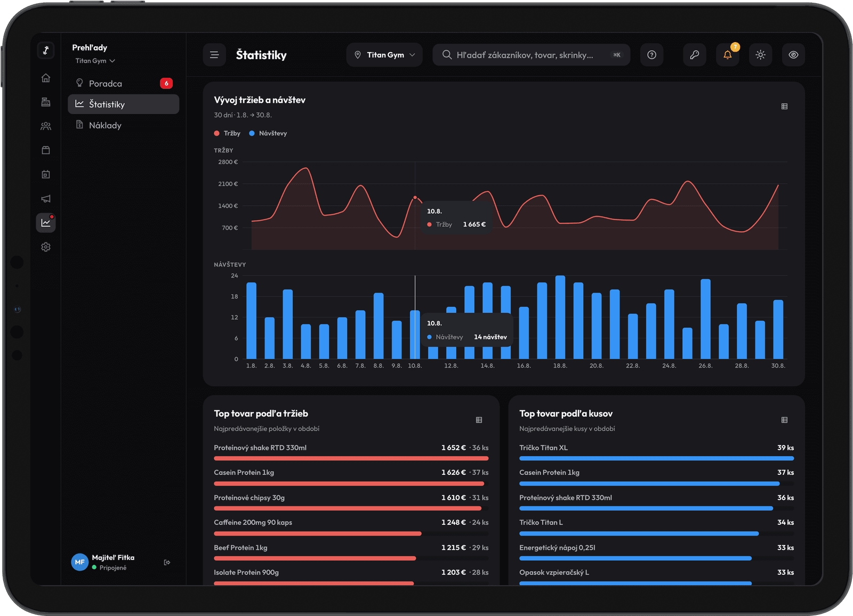Click the help question mark icon
The width and height of the screenshot is (853, 616).
[x=651, y=55]
